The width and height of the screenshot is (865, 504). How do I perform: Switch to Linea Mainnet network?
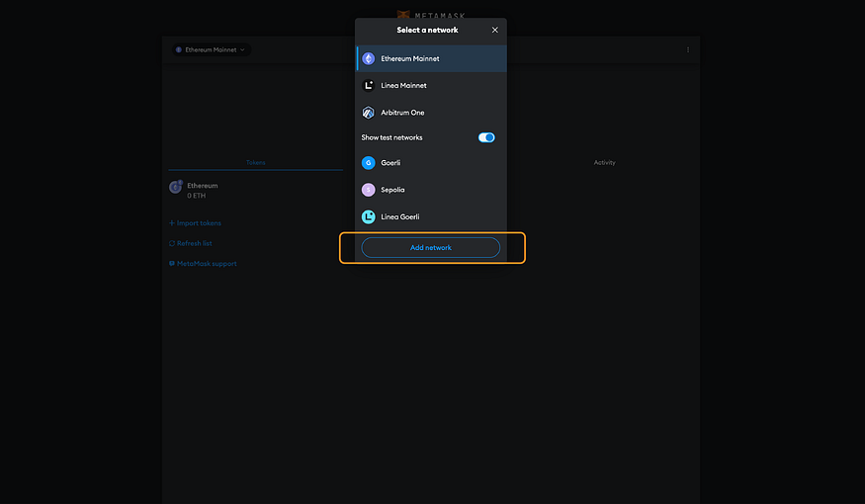431,85
